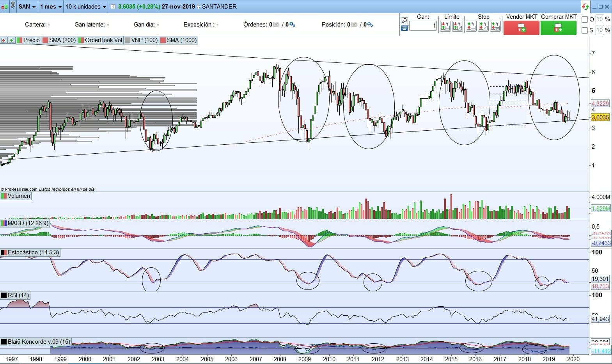
Task: Select the SMA (200) indicator tab
Action: [x=59, y=40]
